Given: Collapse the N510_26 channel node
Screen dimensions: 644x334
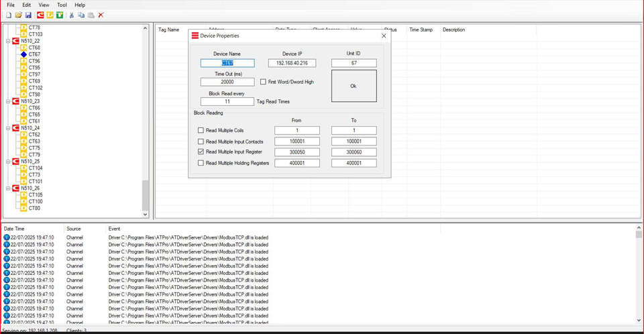Looking at the screenshot, I should click(x=7, y=188).
